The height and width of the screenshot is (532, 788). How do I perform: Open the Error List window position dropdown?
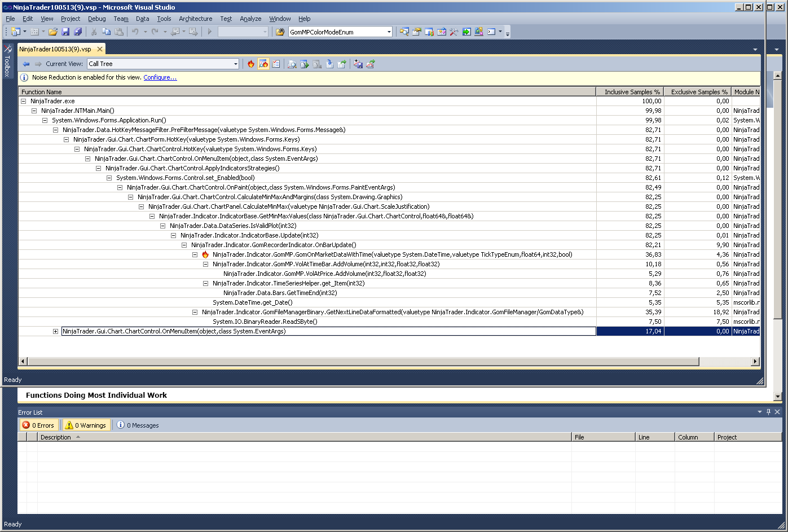click(760, 412)
